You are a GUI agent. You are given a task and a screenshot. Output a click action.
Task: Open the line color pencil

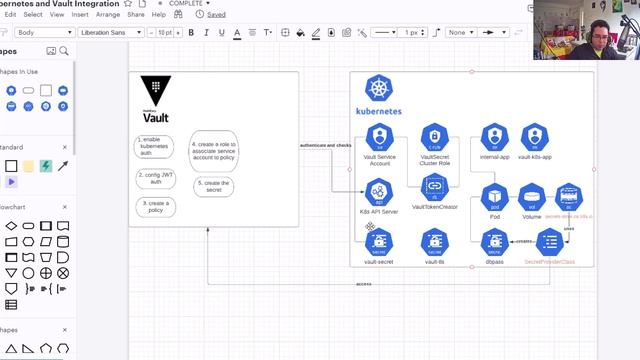click(316, 33)
